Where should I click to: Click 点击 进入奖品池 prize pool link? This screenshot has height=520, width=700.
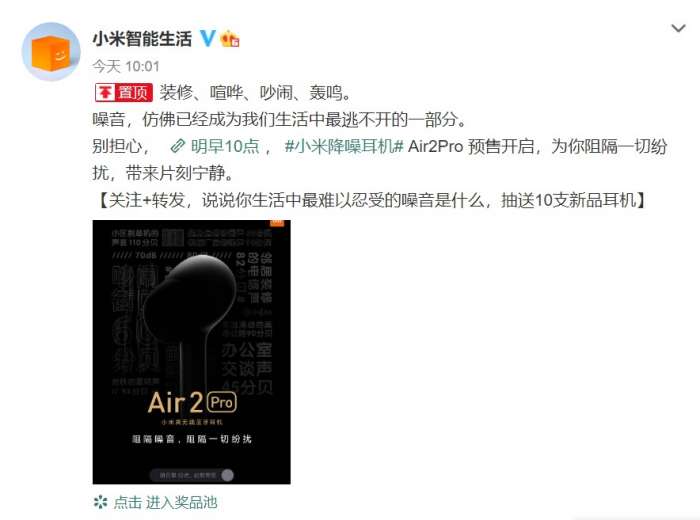click(x=165, y=502)
